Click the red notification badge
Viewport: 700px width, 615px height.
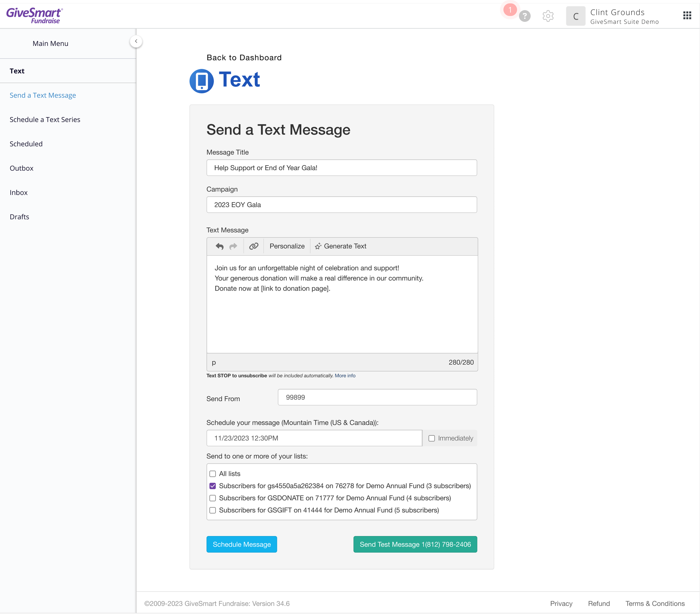tap(510, 10)
